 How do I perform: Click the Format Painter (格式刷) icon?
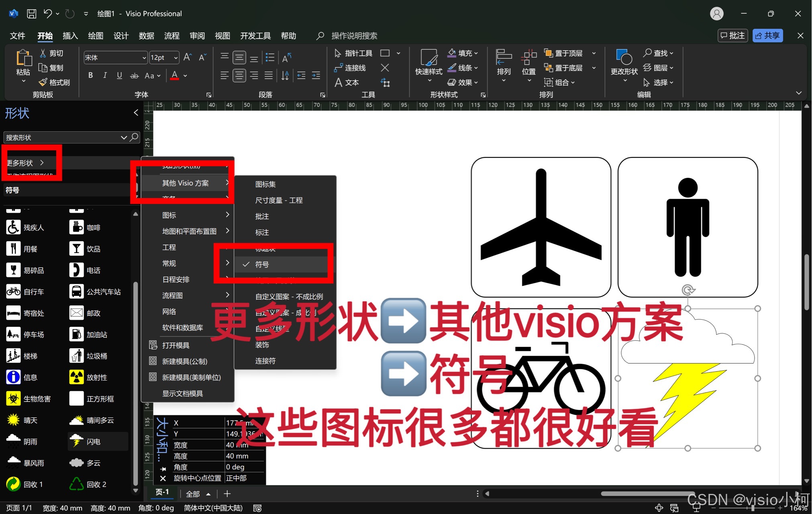point(43,82)
